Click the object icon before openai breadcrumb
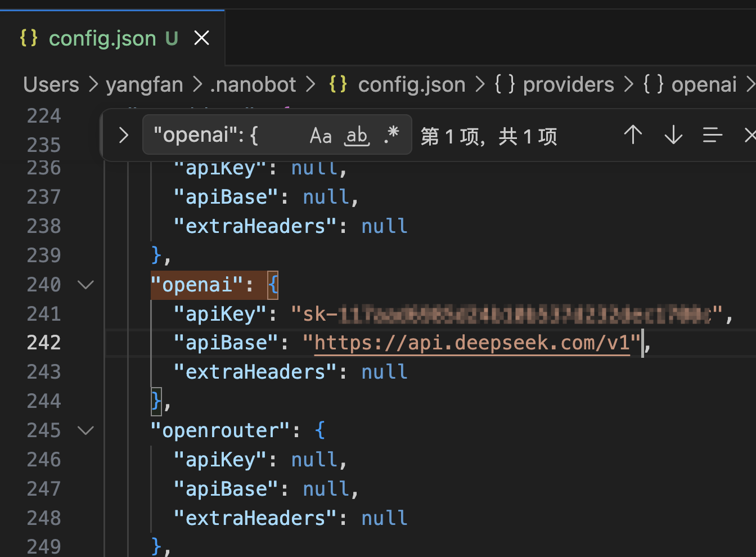756x557 pixels. click(x=654, y=84)
